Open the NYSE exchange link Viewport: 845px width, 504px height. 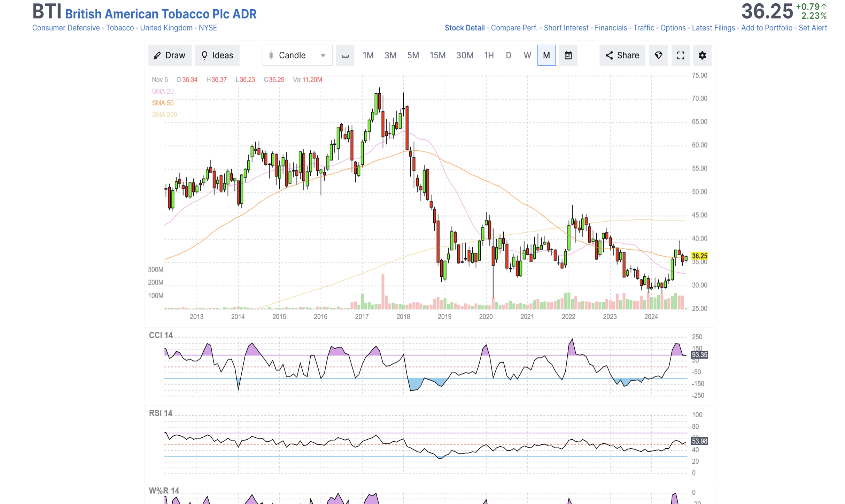tap(208, 28)
